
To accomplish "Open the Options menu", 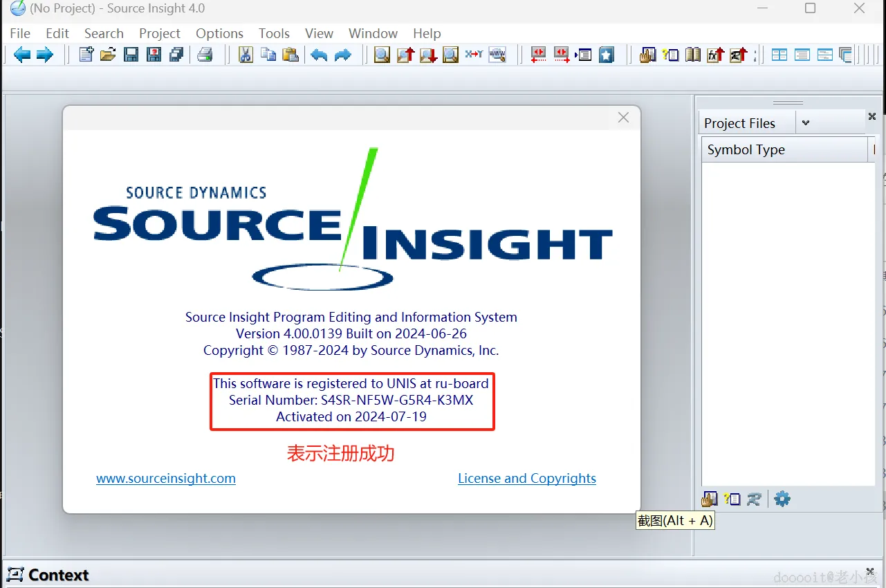I will pos(219,33).
